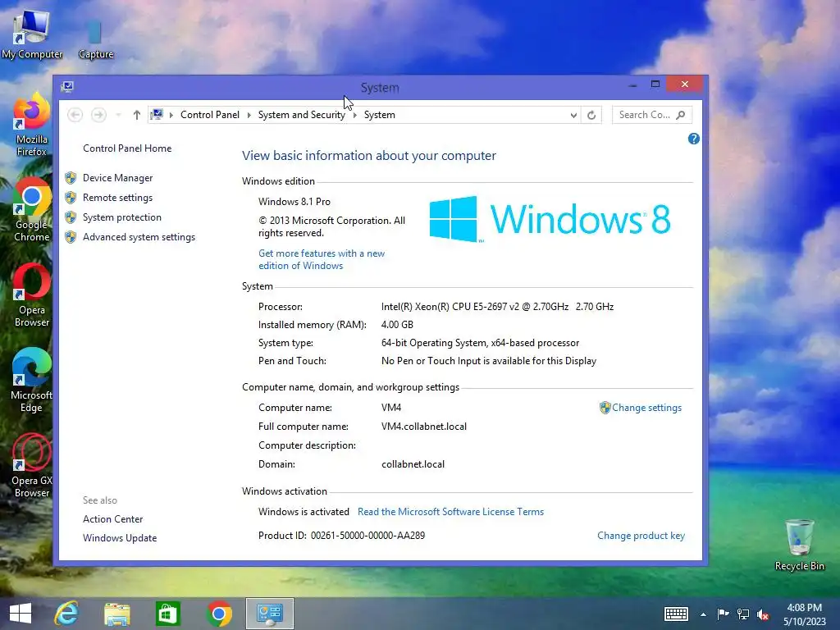Open Advanced system settings

click(x=139, y=237)
